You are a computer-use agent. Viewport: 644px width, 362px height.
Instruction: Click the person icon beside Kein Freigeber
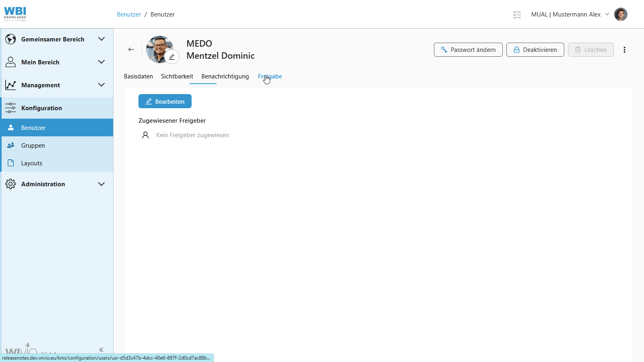(x=145, y=135)
